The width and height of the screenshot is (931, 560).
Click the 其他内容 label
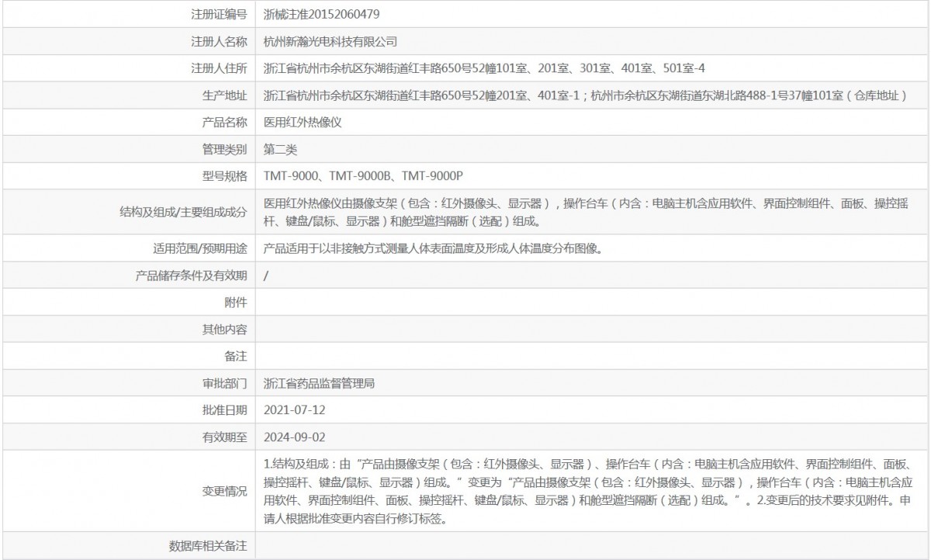click(224, 330)
